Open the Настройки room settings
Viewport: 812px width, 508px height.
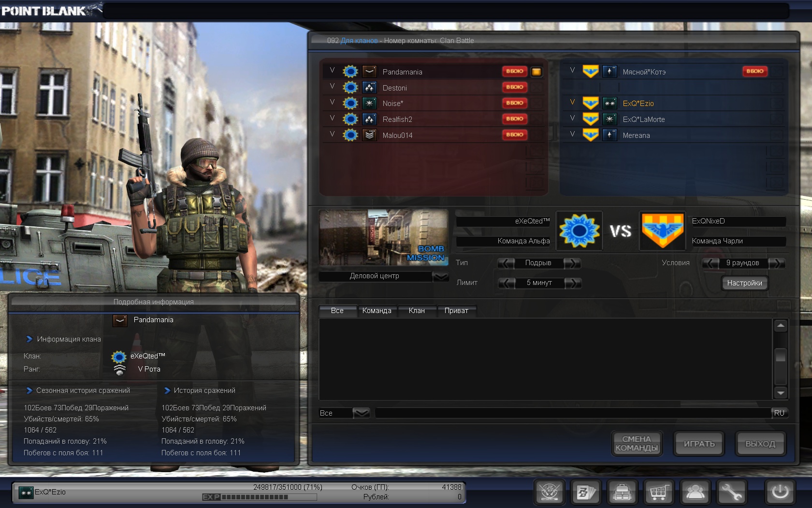click(744, 283)
